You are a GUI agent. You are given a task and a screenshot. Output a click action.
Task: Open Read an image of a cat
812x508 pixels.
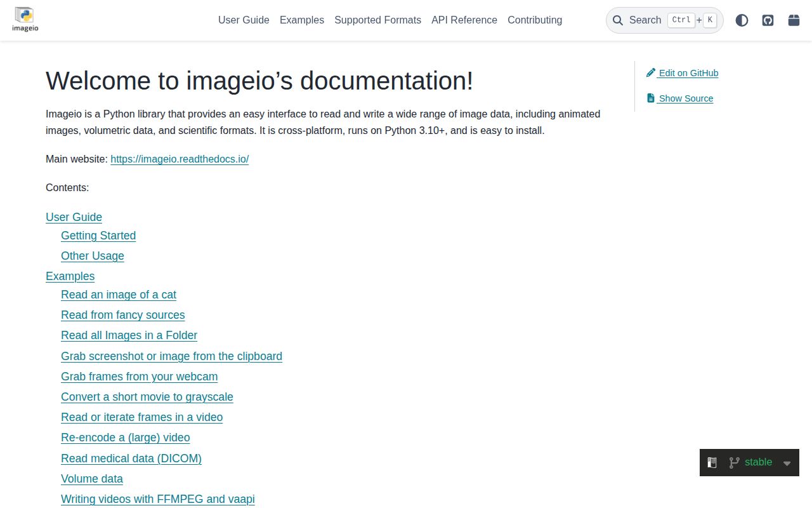(119, 295)
